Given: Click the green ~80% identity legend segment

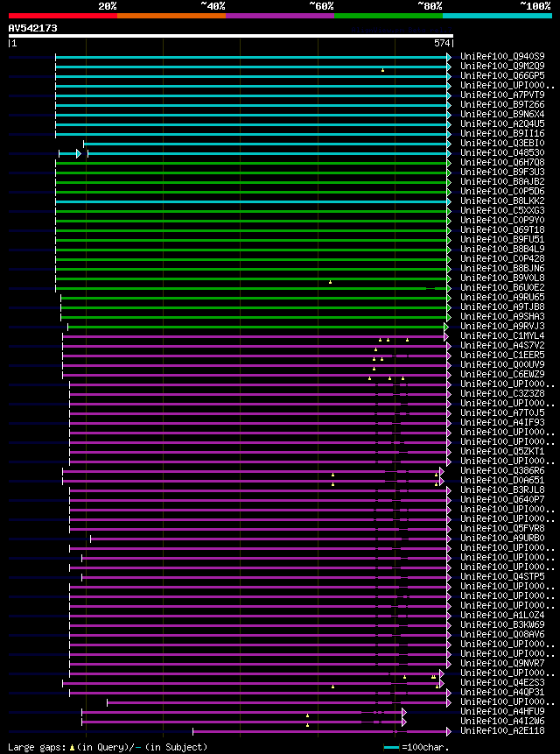Looking at the screenshot, I should tap(388, 16).
